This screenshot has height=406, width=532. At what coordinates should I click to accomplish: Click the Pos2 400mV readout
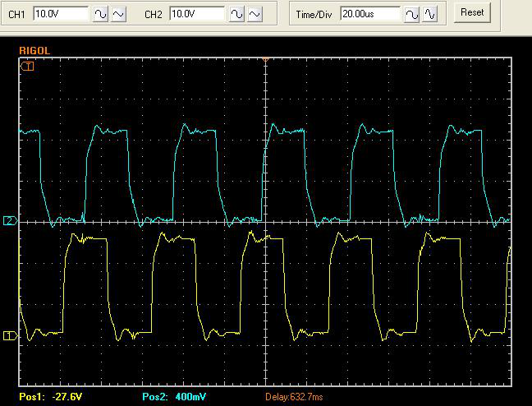point(174,397)
